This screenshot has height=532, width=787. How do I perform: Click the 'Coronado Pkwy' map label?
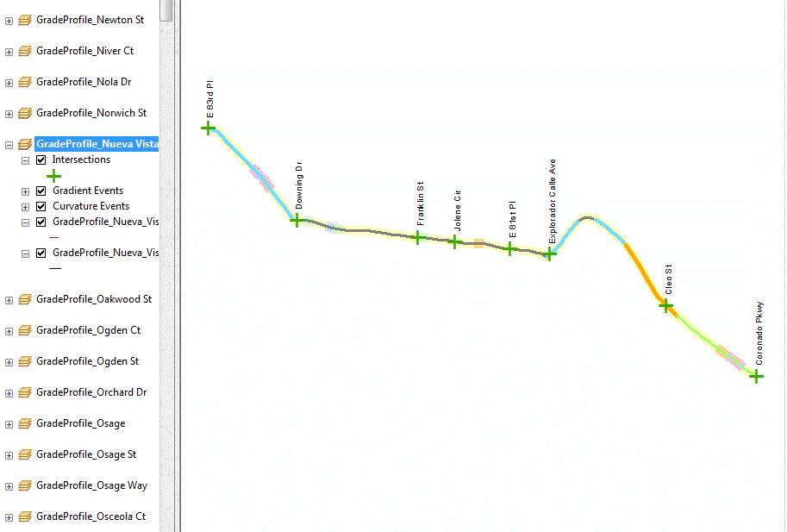(759, 333)
